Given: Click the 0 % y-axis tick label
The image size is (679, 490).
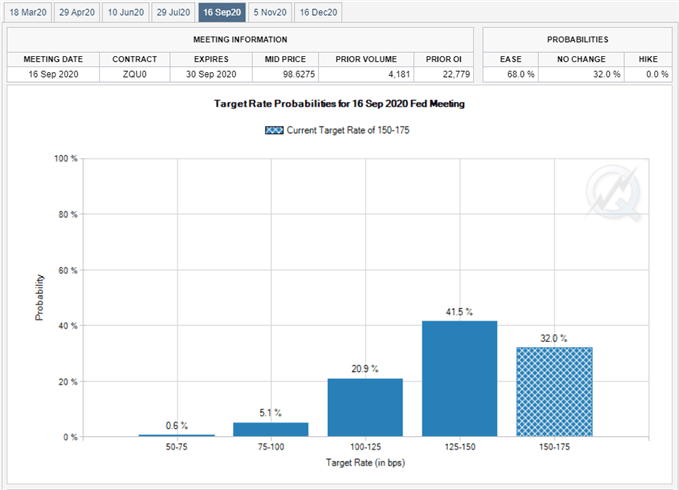Looking at the screenshot, I should [x=70, y=437].
